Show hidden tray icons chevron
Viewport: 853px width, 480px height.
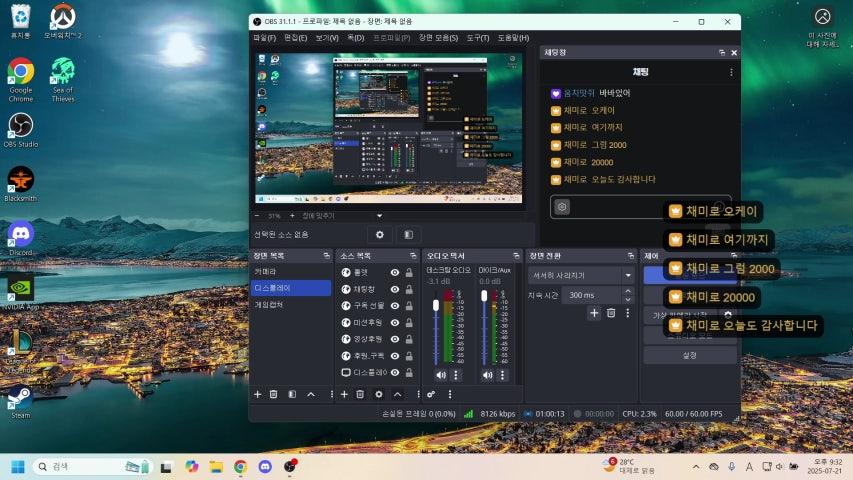[696, 466]
